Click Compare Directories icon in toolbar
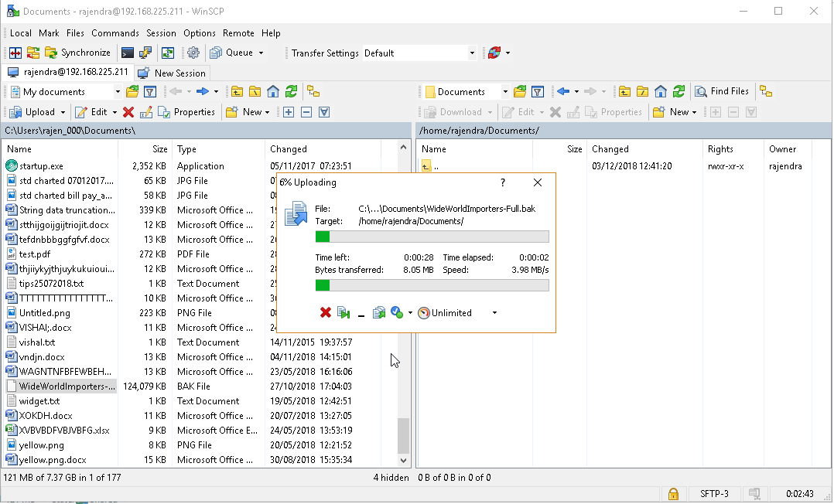Viewport: 834px width, 504px height. pos(15,53)
